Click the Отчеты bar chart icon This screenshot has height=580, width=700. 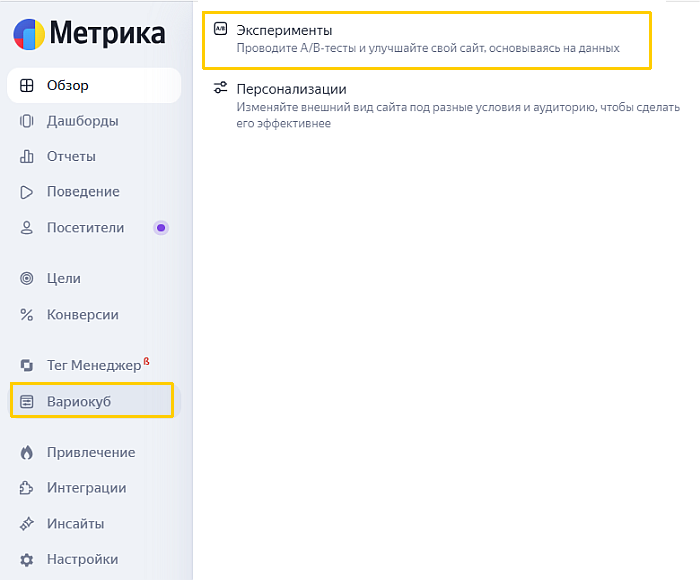(27, 156)
